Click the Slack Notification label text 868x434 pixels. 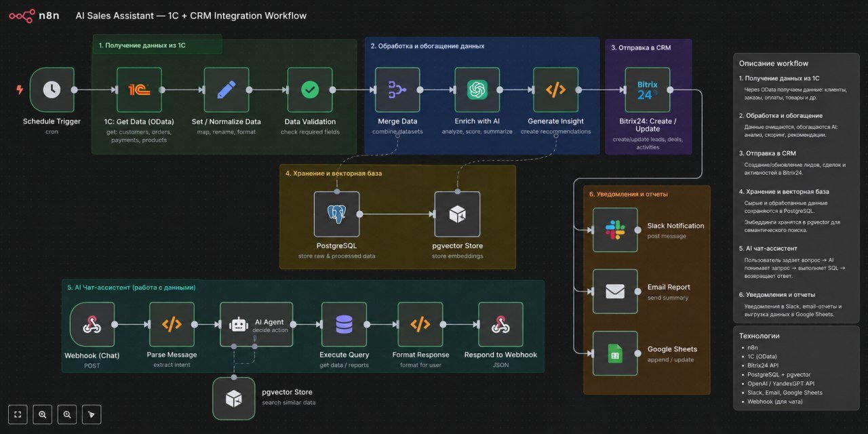[x=675, y=226]
